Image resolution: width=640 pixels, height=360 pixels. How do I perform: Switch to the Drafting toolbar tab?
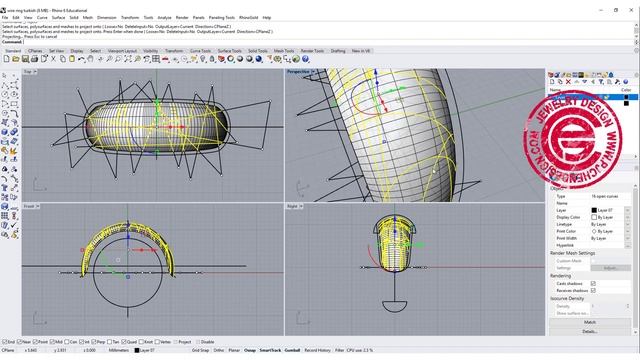[338, 51]
